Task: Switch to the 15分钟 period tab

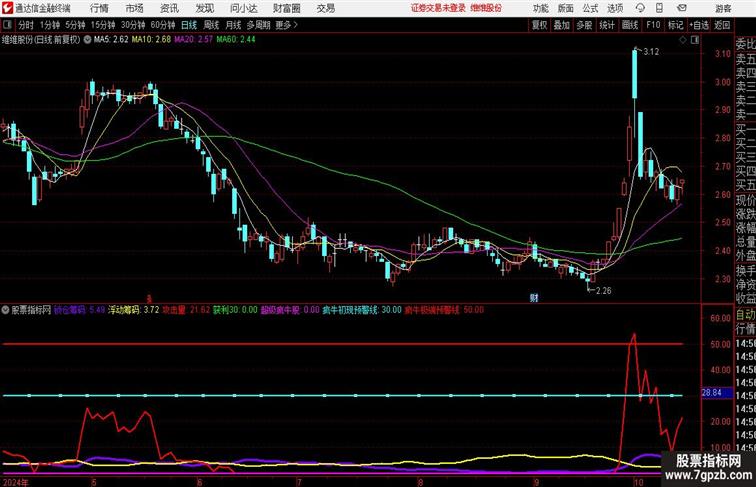Action: click(103, 25)
